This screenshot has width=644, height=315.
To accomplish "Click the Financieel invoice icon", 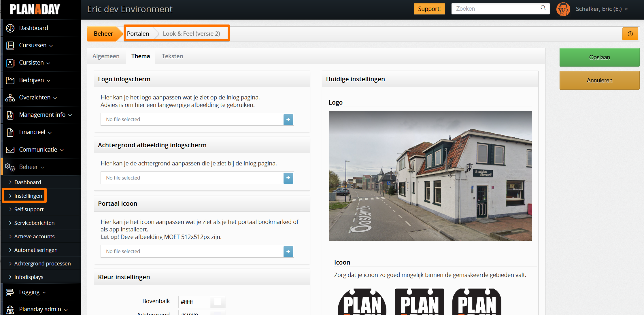I will click(x=10, y=132).
